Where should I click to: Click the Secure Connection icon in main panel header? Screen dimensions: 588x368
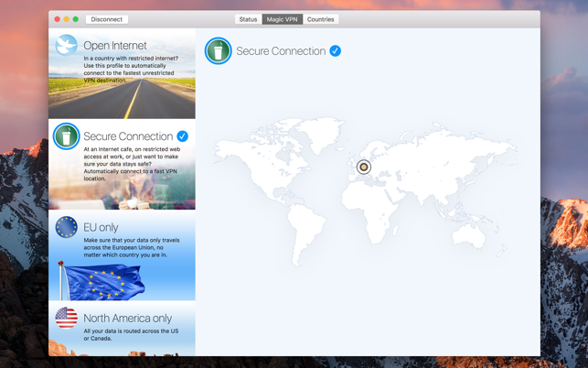[218, 51]
